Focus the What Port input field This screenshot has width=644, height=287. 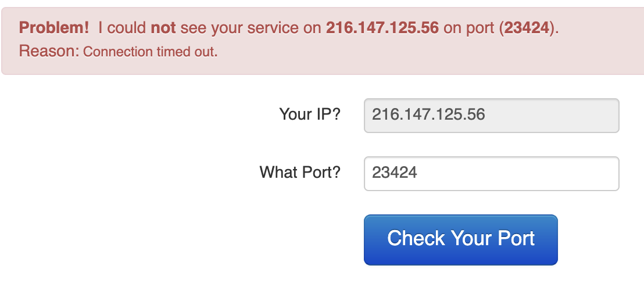tap(491, 173)
